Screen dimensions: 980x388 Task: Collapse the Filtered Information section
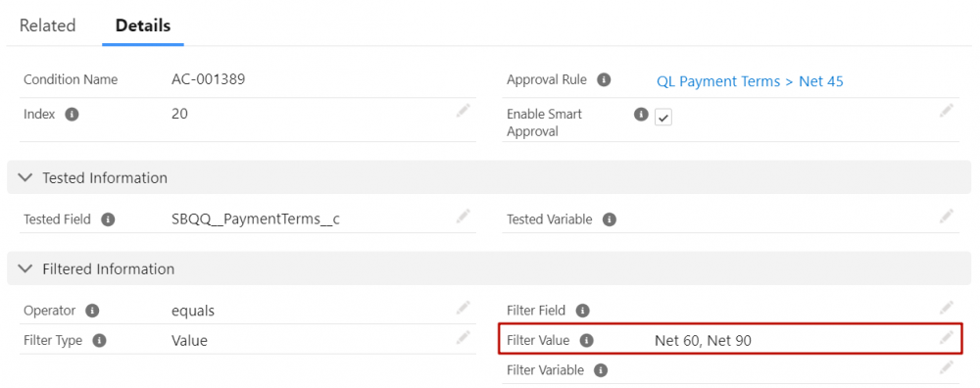25,268
